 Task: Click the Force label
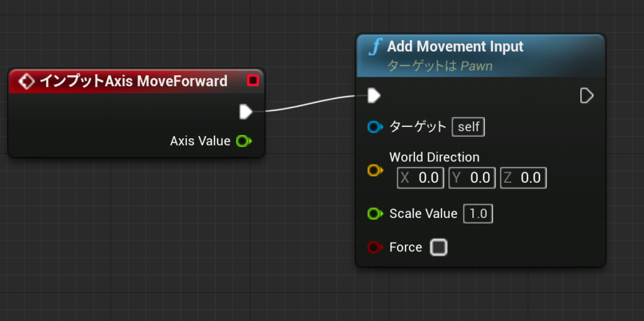click(406, 248)
